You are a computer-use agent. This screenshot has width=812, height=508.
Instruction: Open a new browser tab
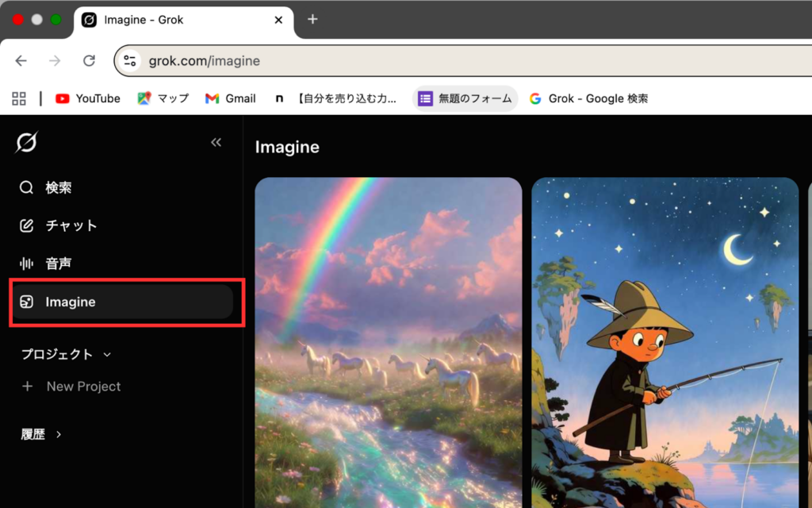(312, 20)
